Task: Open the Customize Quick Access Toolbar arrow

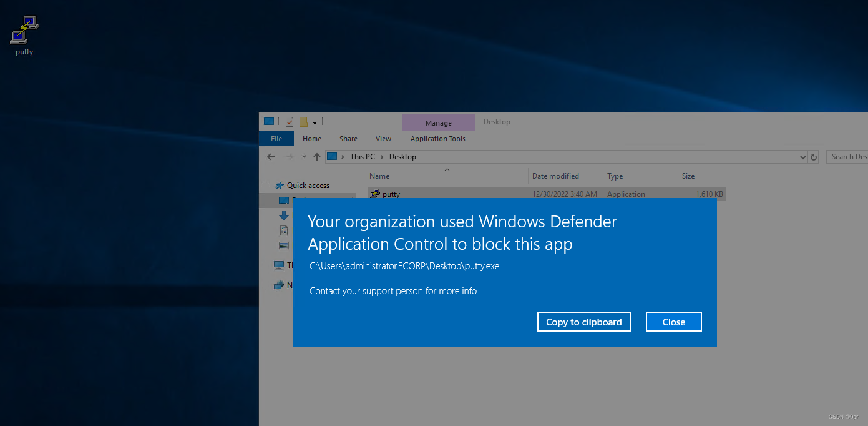Action: tap(315, 122)
